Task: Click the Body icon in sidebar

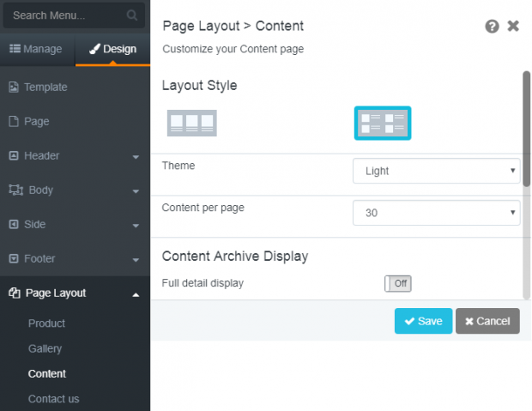Action: (x=15, y=190)
